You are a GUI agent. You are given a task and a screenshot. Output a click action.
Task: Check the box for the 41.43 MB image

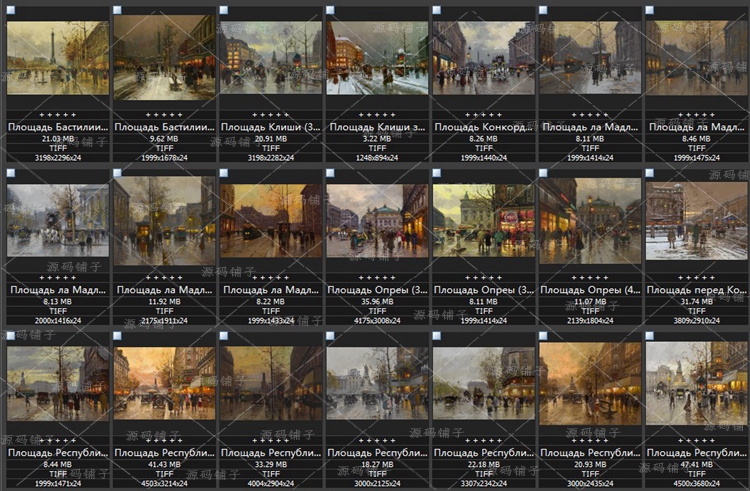117,336
